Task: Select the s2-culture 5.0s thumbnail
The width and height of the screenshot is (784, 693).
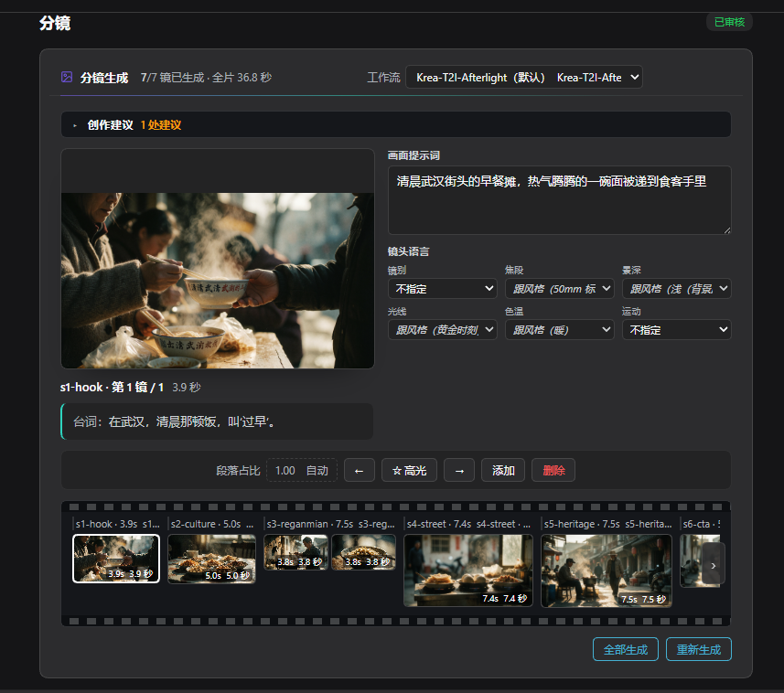Action: pyautogui.click(x=211, y=559)
